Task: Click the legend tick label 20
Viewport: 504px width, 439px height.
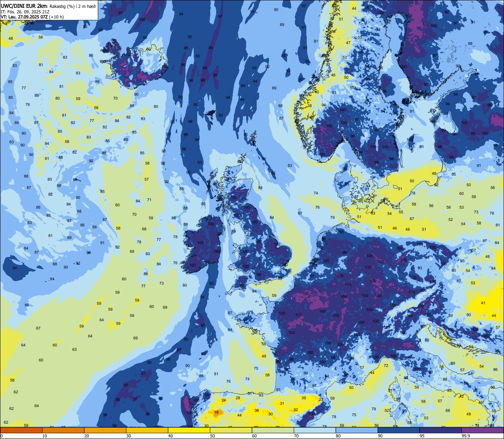Action: coord(87,436)
